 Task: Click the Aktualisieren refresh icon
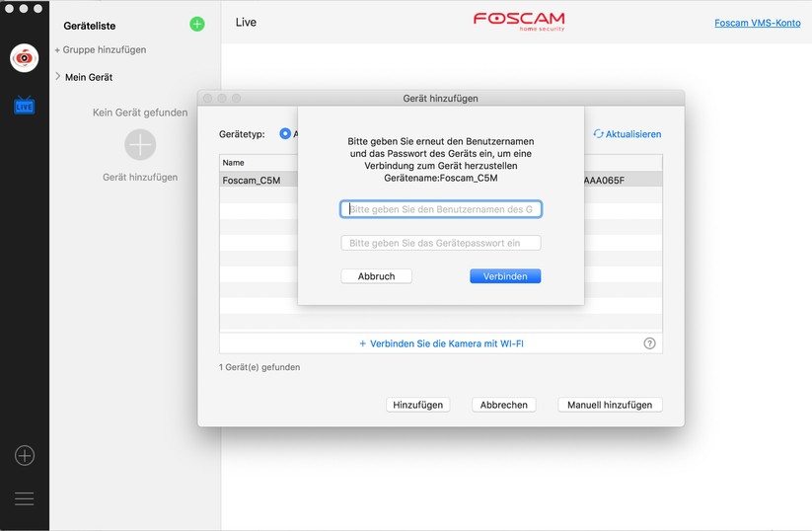click(598, 133)
